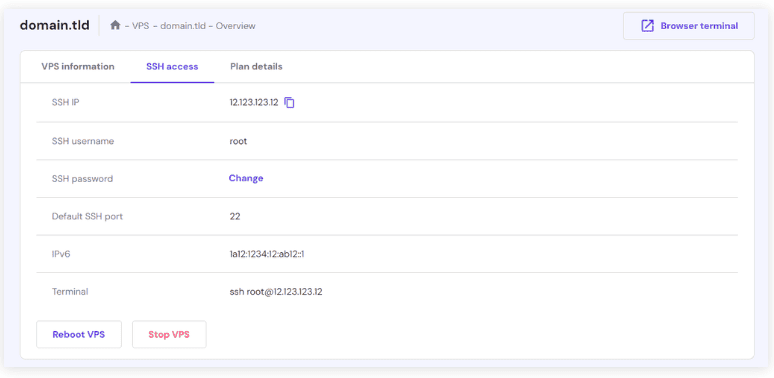Copy the SSH IP address icon
Screen dimensions: 774x378
click(x=290, y=103)
